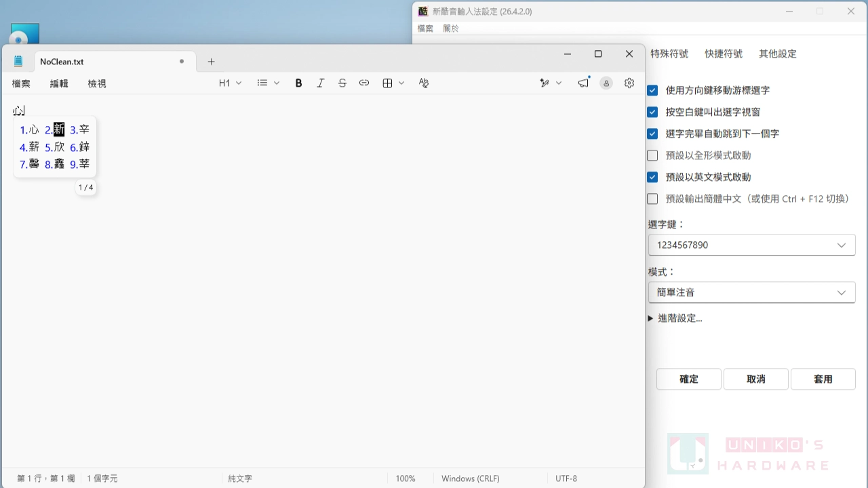Open the list style dropdown arrow

(277, 83)
